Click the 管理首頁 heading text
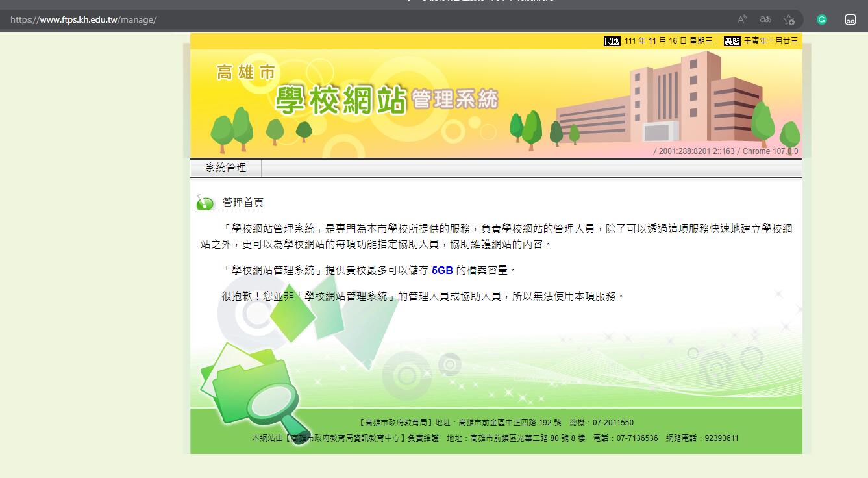 (x=243, y=203)
